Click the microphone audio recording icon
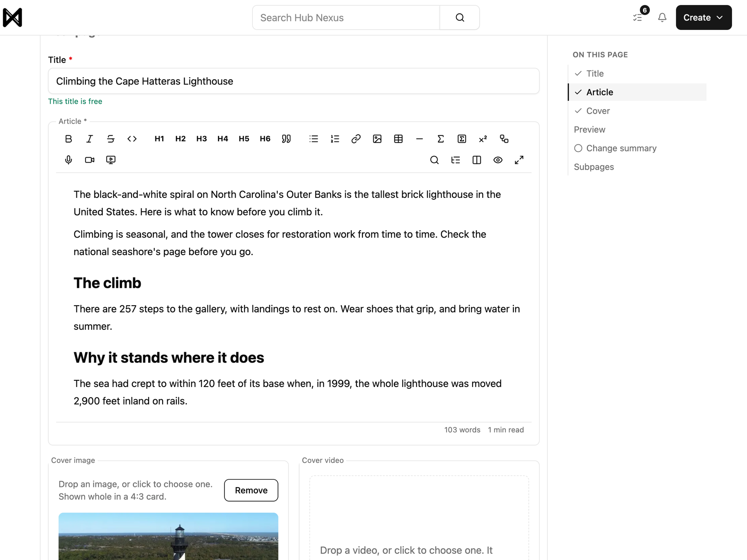Screen dimensions: 747x560 [x=68, y=160]
